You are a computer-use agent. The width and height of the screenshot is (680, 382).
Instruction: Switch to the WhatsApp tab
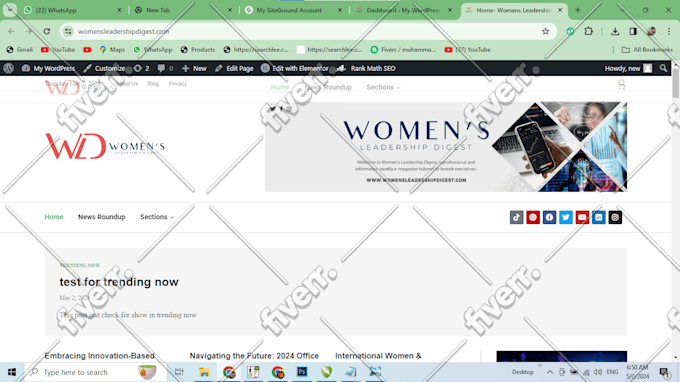click(72, 10)
